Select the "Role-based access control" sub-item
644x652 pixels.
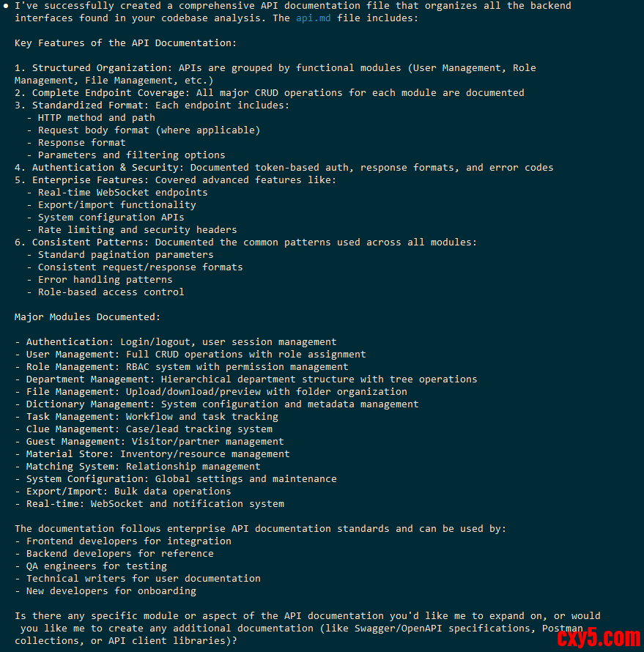106,292
